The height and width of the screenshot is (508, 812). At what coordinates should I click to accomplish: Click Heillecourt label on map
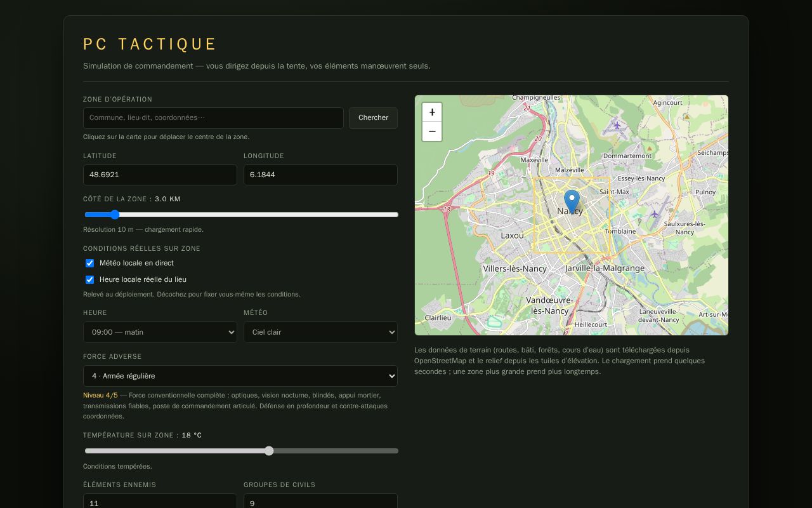coord(591,324)
